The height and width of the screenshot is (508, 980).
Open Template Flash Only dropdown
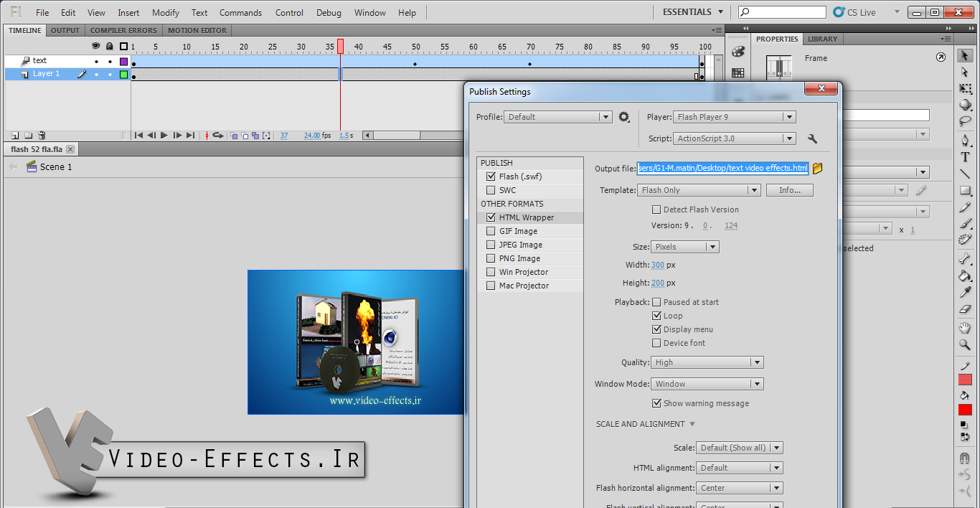pos(699,190)
